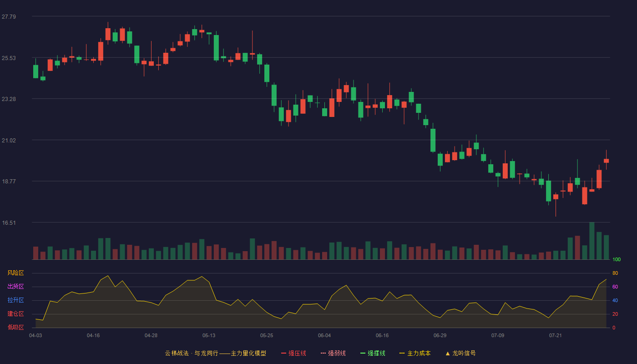Image resolution: width=637 pixels, height=364 pixels.
Task: Select the 出货区 zone label
Action: (15, 287)
